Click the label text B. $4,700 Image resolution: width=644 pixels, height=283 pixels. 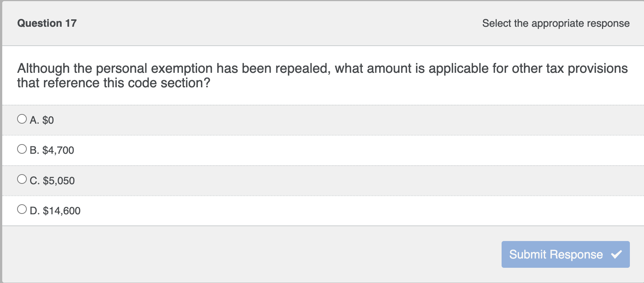tap(52, 150)
